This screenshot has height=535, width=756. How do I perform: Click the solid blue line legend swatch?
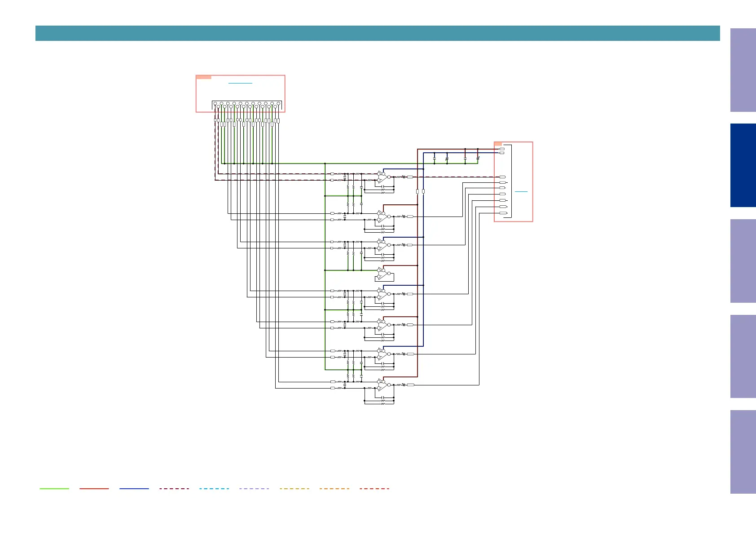coord(134,488)
